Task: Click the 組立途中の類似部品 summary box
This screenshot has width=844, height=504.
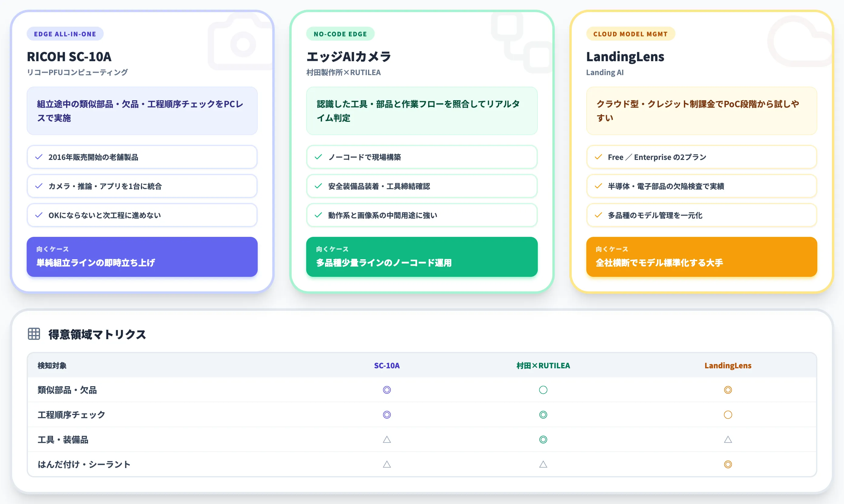Action: [x=142, y=111]
